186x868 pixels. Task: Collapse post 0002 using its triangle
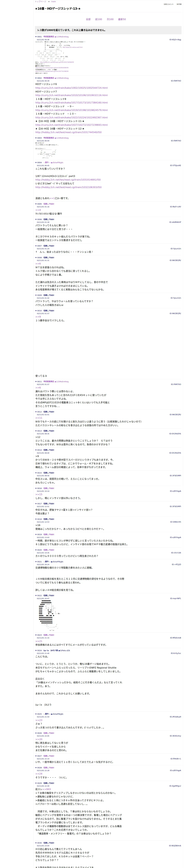point(36,78)
